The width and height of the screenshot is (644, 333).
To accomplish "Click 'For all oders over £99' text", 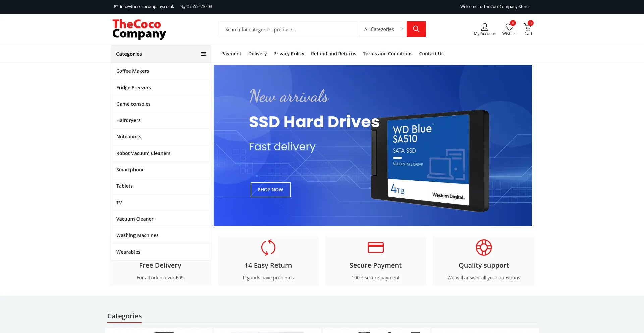I will [160, 278].
